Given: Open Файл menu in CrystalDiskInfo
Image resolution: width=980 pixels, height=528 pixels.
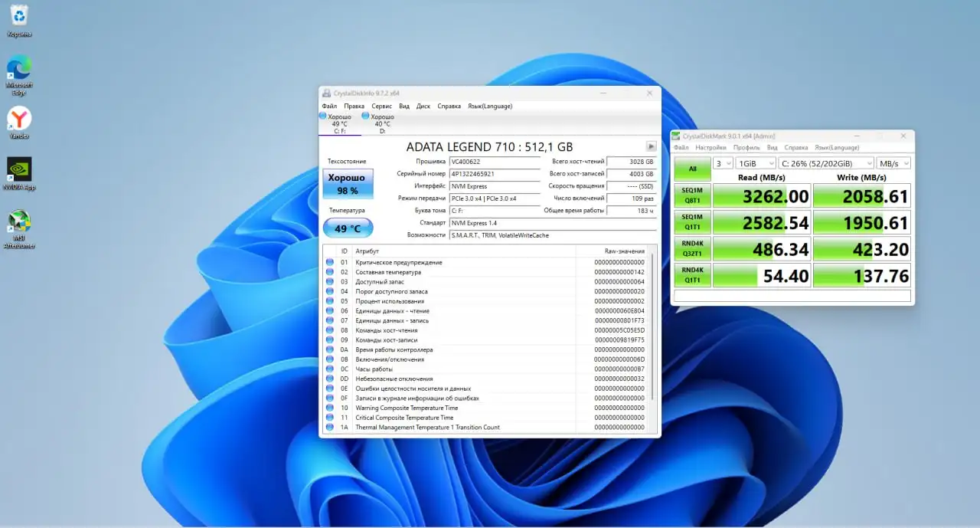Looking at the screenshot, I should 329,106.
